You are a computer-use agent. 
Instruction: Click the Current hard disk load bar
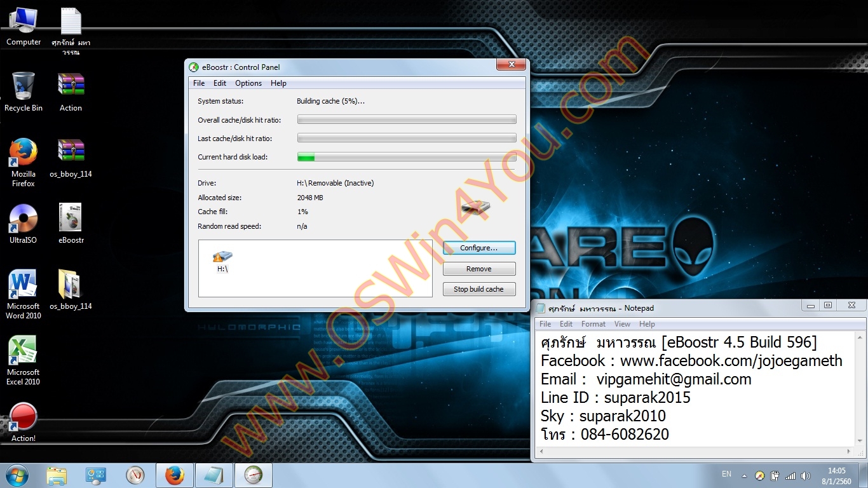coord(407,157)
